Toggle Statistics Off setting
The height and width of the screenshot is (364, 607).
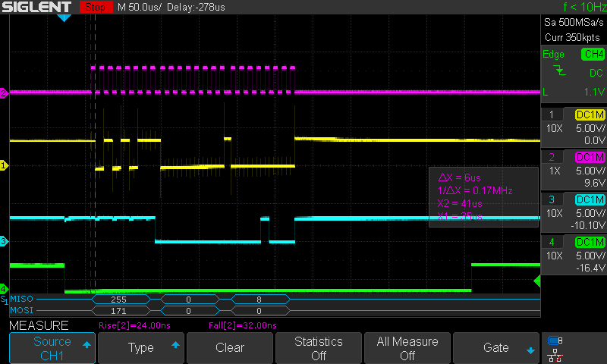point(318,348)
